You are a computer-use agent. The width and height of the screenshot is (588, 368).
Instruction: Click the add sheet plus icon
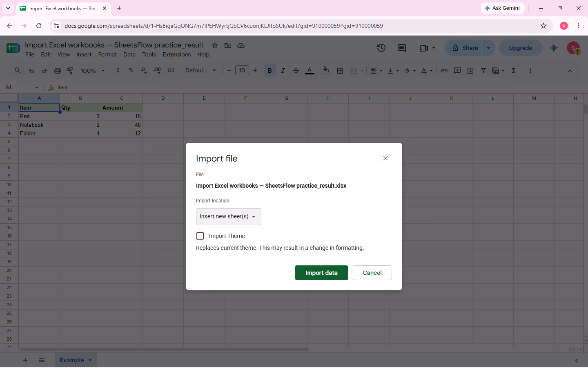click(25, 360)
